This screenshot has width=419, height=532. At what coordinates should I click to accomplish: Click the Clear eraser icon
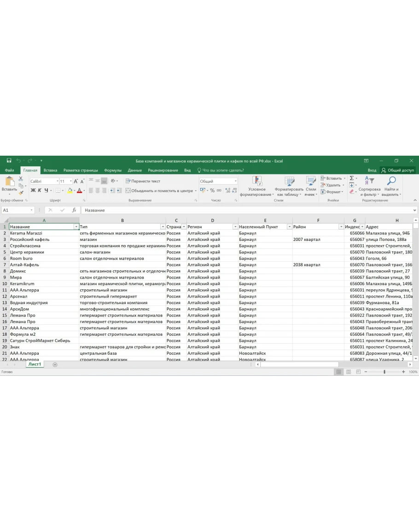point(352,192)
